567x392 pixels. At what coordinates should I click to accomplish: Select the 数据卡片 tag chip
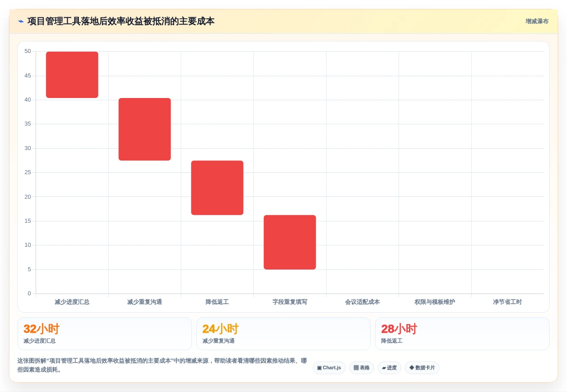[422, 367]
